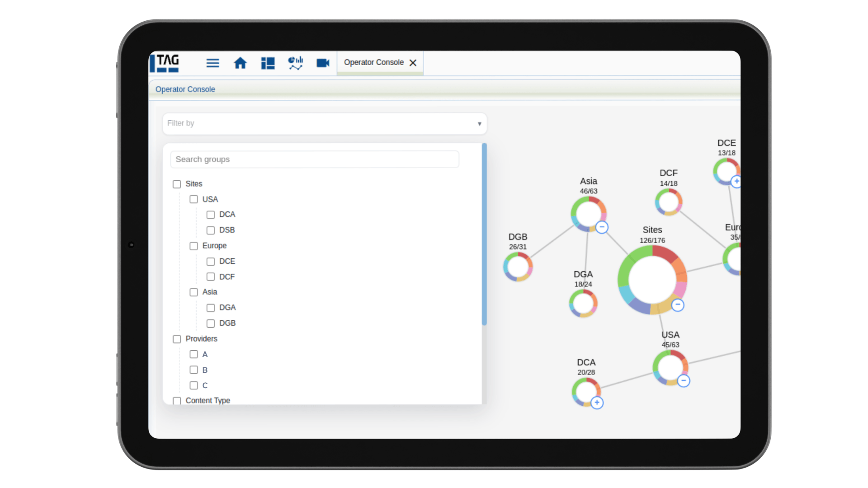Image resolution: width=868 pixels, height=488 pixels.
Task: Go to the Home icon
Action: (x=240, y=63)
